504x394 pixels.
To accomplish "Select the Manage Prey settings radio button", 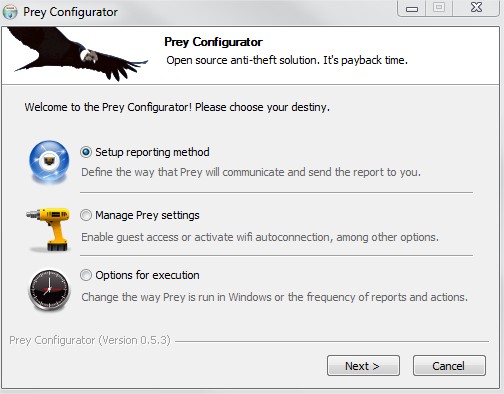I will pyautogui.click(x=86, y=215).
